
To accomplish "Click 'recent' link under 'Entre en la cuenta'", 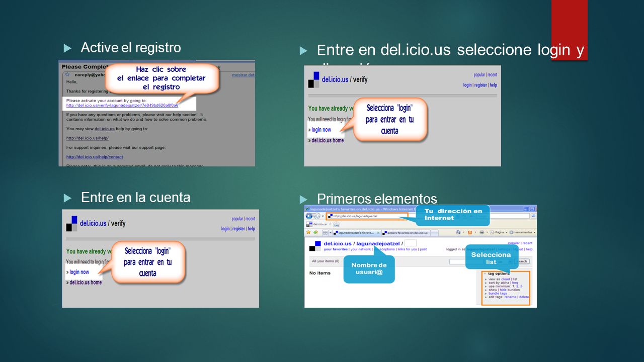I will pyautogui.click(x=250, y=219).
